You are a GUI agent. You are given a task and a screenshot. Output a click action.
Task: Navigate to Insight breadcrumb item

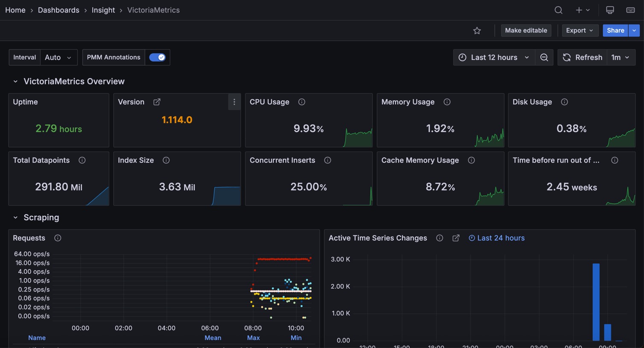[x=103, y=10]
